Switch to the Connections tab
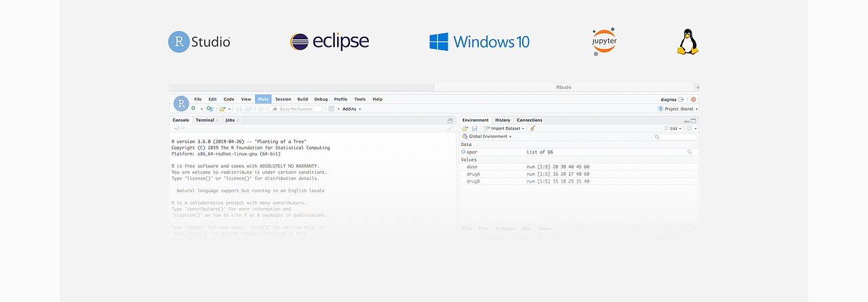The width and height of the screenshot is (868, 302). pos(530,120)
